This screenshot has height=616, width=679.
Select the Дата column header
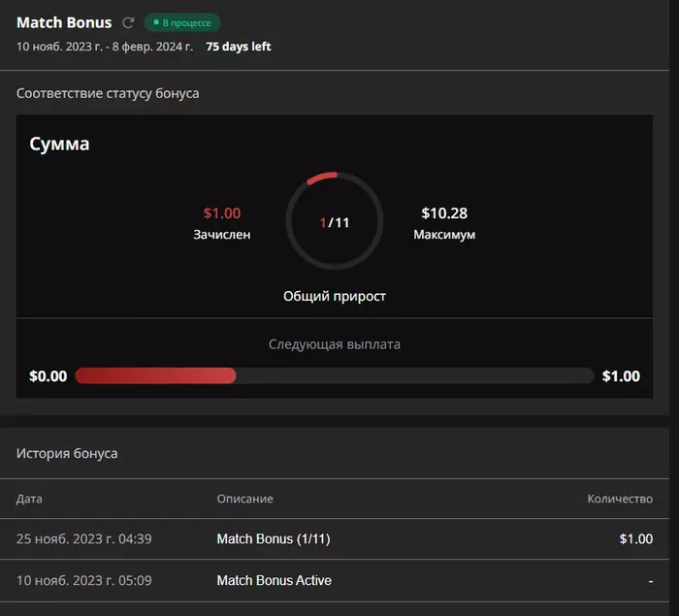click(29, 499)
